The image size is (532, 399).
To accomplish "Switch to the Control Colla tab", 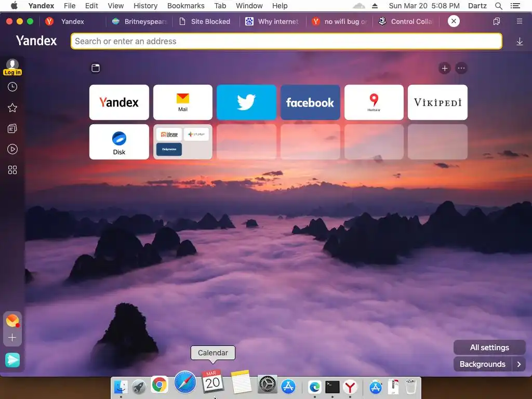I will coord(406,21).
